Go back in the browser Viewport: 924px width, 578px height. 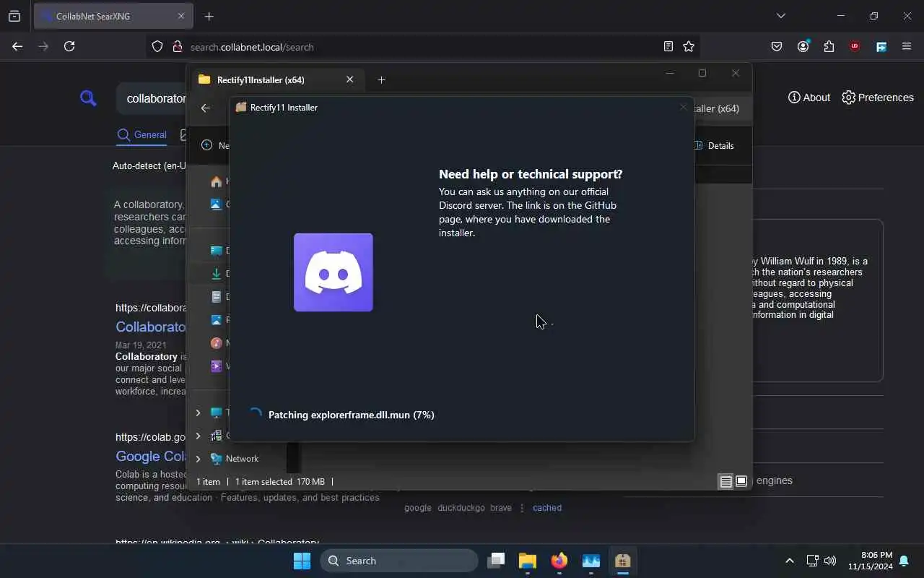17,46
